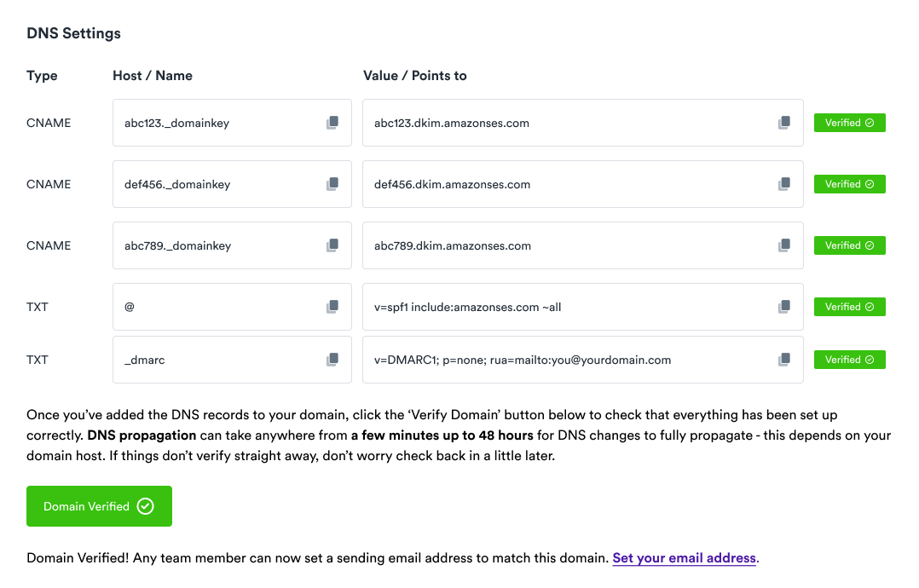
Task: Copy the @ host name
Action: pyautogui.click(x=332, y=307)
